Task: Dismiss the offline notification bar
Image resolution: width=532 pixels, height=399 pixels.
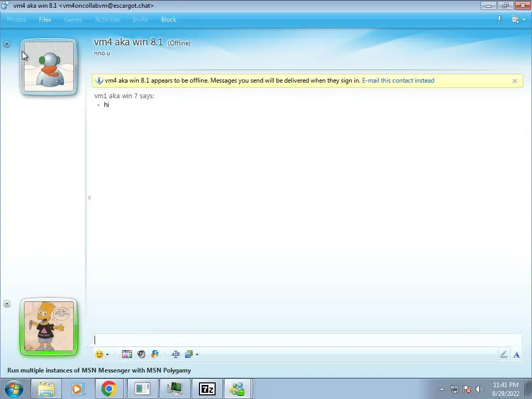Action: pos(515,81)
